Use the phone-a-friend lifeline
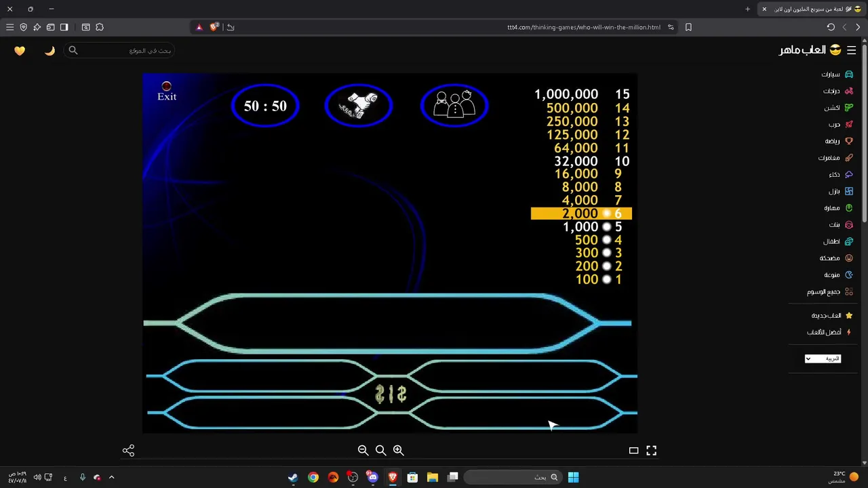868x488 pixels. coord(359,106)
